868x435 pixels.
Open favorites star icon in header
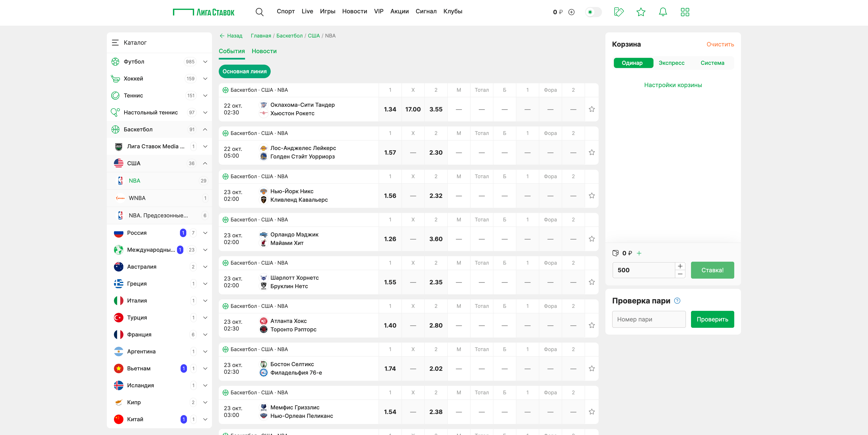tap(641, 12)
